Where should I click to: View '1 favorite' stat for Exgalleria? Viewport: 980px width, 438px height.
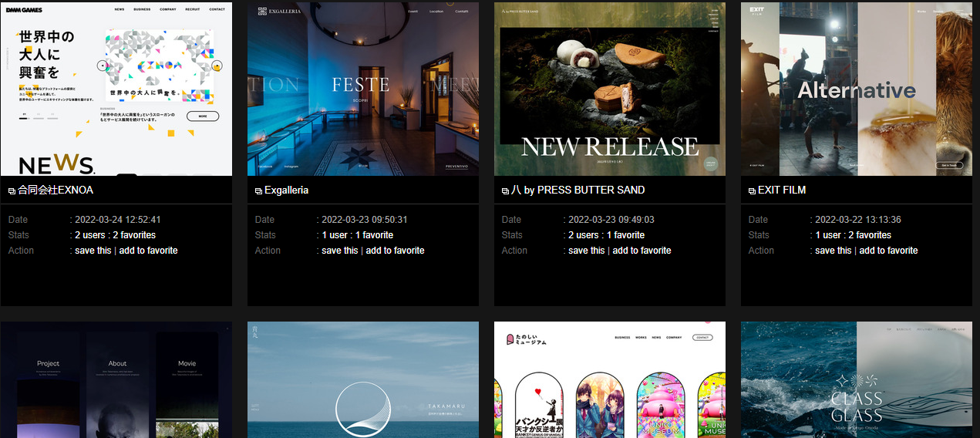click(x=374, y=235)
